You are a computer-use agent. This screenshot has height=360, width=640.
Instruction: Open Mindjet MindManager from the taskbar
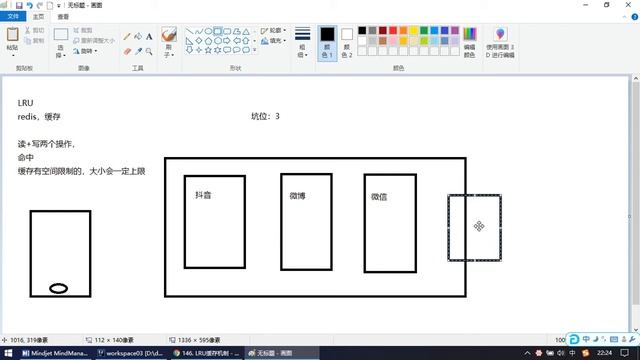[55, 353]
